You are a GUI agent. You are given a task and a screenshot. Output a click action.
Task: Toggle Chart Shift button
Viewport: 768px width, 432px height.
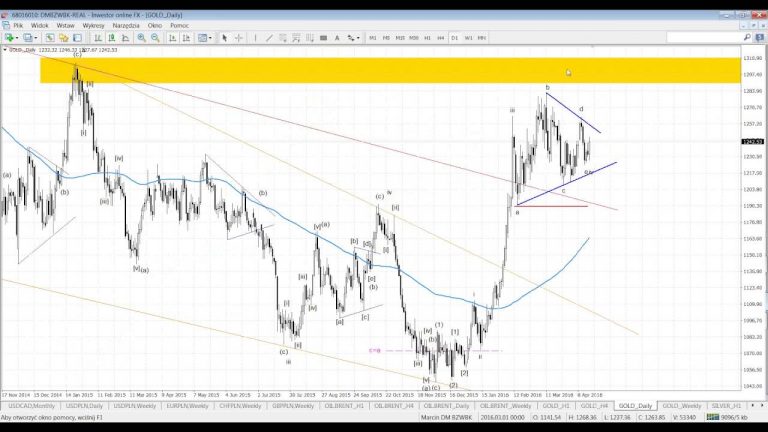(x=186, y=38)
